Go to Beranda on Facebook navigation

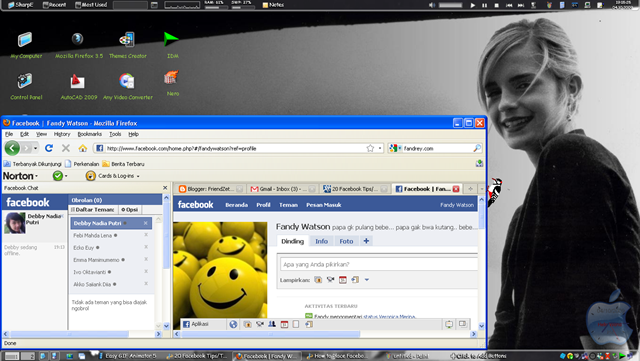tap(236, 205)
